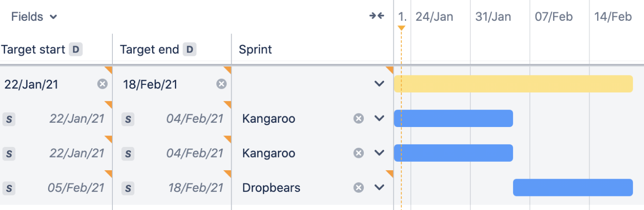The width and height of the screenshot is (644, 210).
Task: Select the Sprint column header
Action: coord(255,50)
